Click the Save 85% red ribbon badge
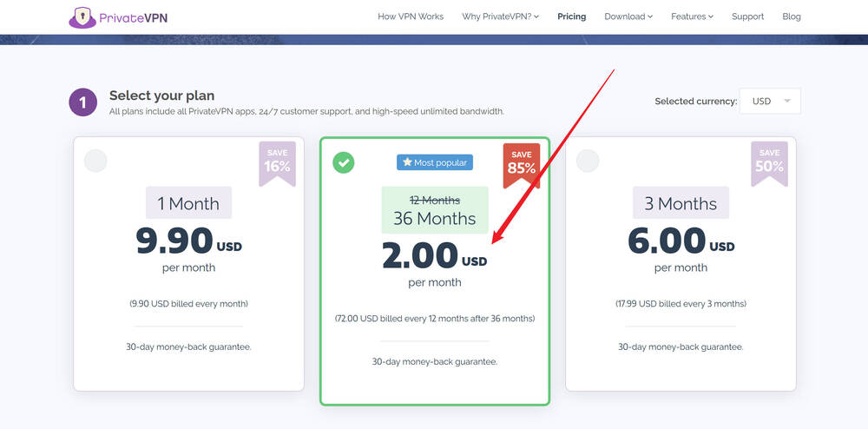This screenshot has height=429, width=868. (x=522, y=164)
